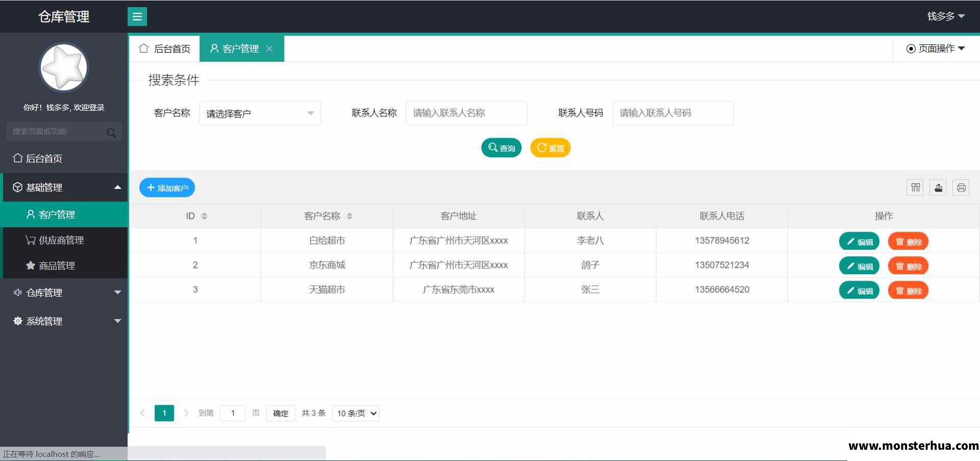Expand the 仓库管理 sidebar section
980x461 pixels.
(64, 293)
